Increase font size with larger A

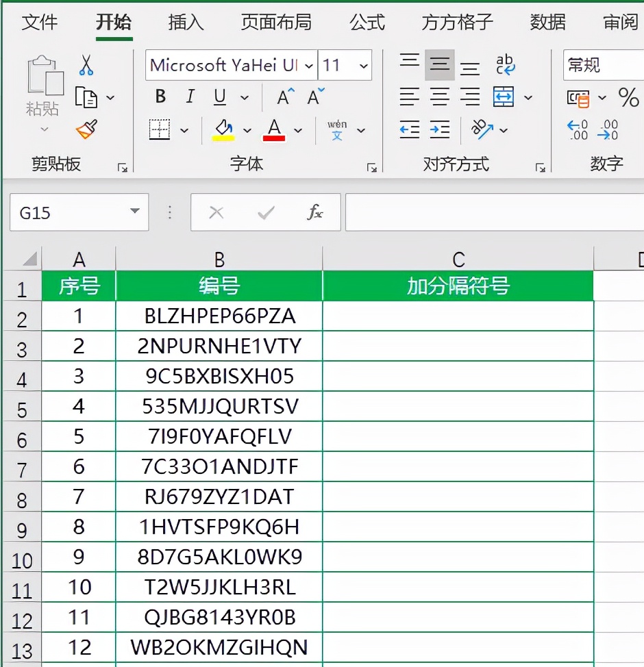tap(285, 97)
